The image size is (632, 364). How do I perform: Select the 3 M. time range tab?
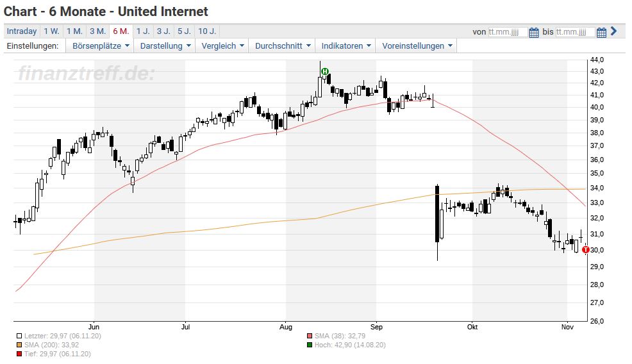point(97,31)
